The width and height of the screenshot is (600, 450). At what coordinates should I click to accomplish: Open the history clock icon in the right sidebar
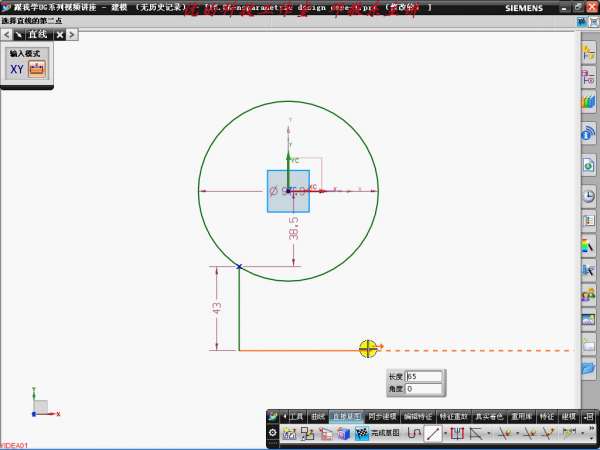pyautogui.click(x=588, y=196)
